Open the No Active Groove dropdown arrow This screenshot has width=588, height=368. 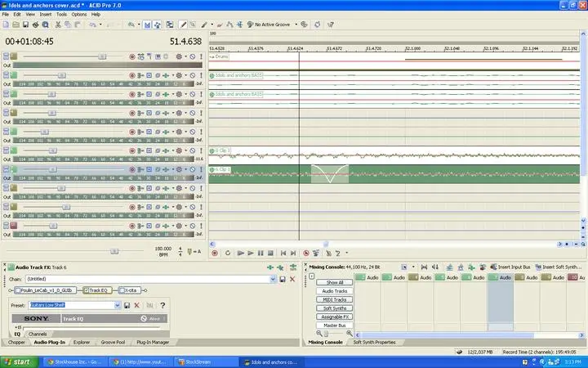coord(296,25)
